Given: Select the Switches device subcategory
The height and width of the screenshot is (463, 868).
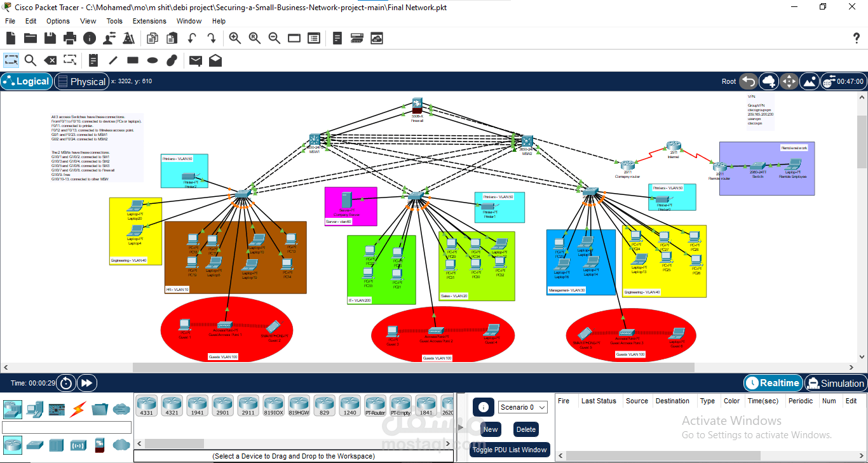Looking at the screenshot, I should tap(35, 445).
